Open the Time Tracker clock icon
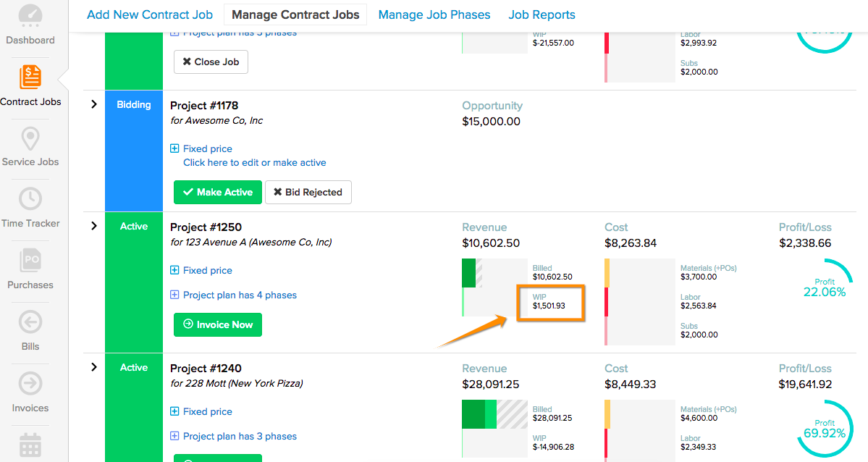Viewport: 868px width, 462px height. (x=30, y=198)
